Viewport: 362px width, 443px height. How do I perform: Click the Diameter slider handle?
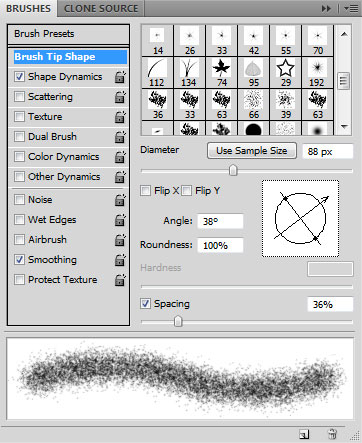[233, 170]
